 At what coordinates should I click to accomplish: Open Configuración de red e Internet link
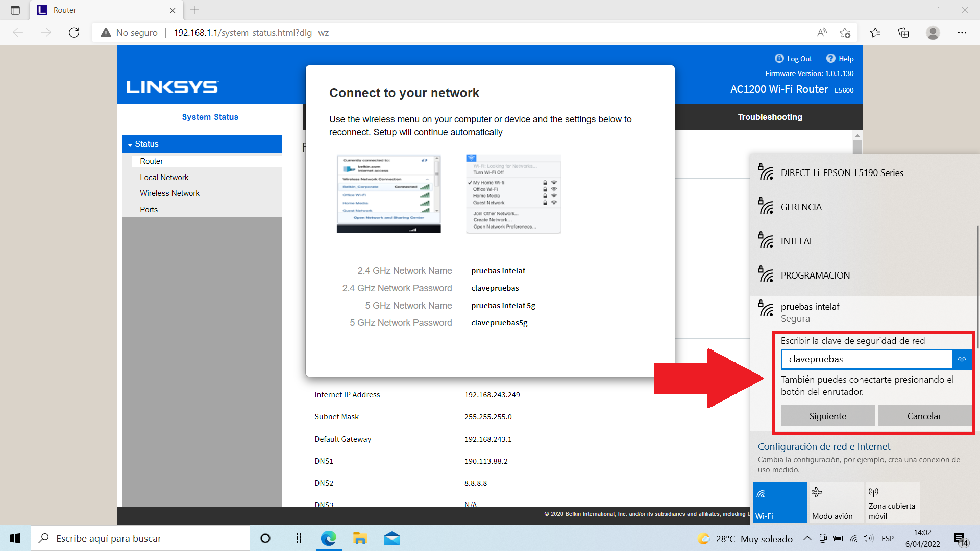coord(824,446)
